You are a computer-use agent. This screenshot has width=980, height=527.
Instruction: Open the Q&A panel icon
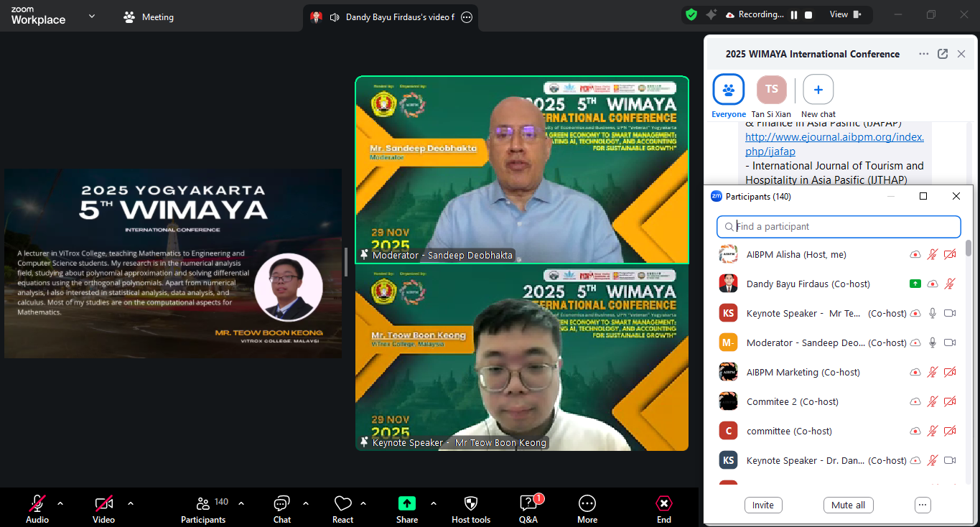(528, 504)
